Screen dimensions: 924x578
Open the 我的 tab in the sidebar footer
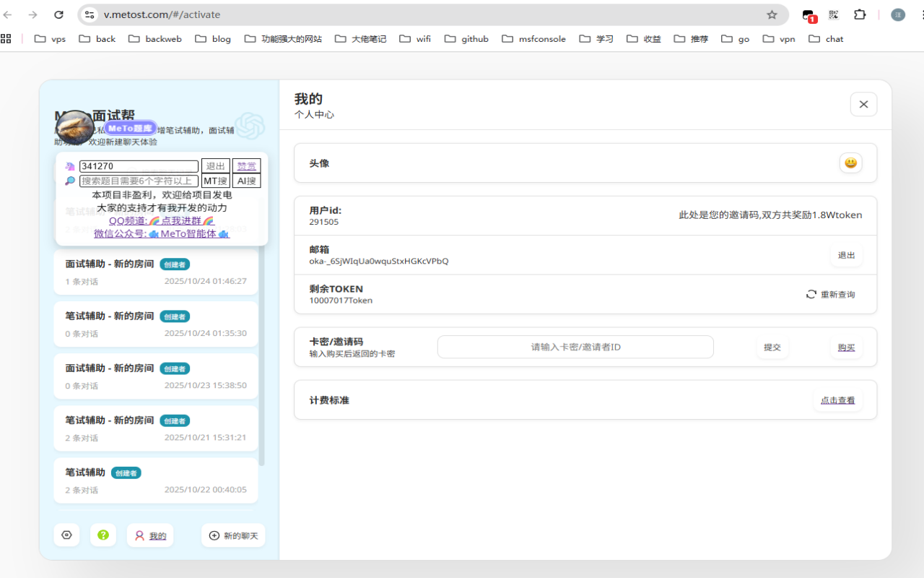point(150,535)
